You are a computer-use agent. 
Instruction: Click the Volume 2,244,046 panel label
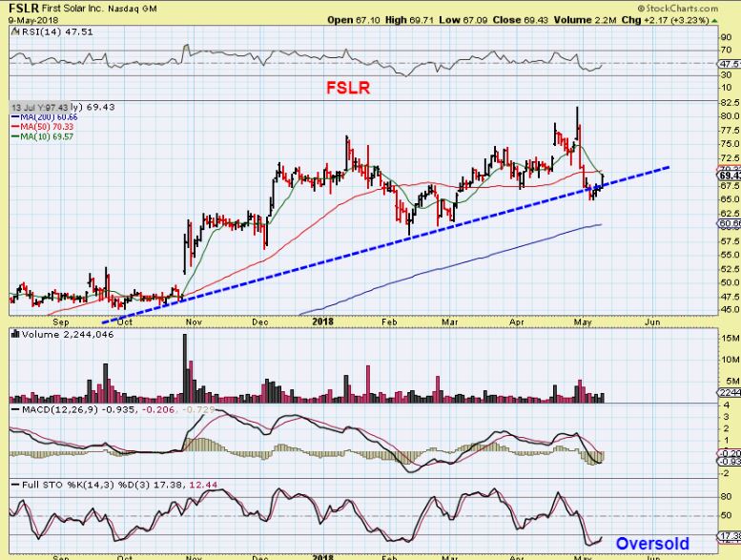coord(68,334)
